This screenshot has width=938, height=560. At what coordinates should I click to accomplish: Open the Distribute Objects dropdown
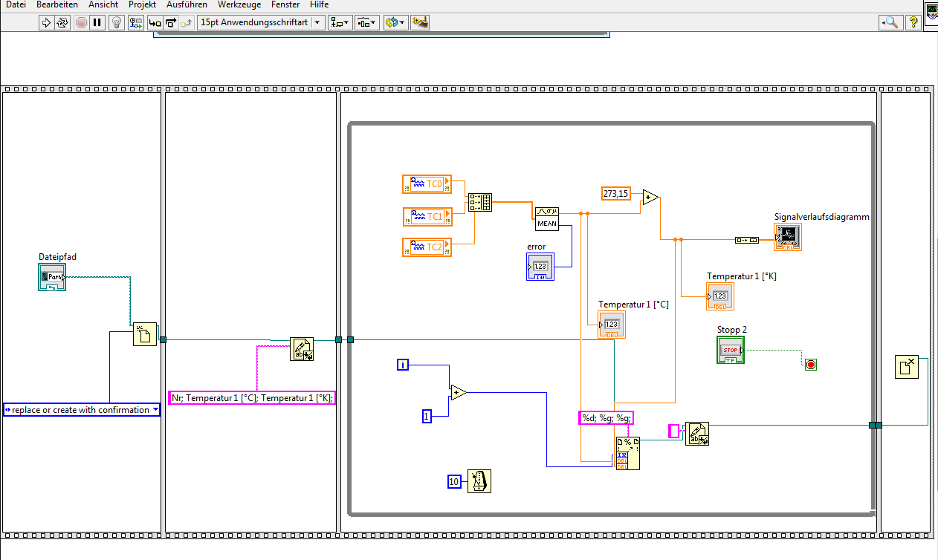[x=367, y=22]
